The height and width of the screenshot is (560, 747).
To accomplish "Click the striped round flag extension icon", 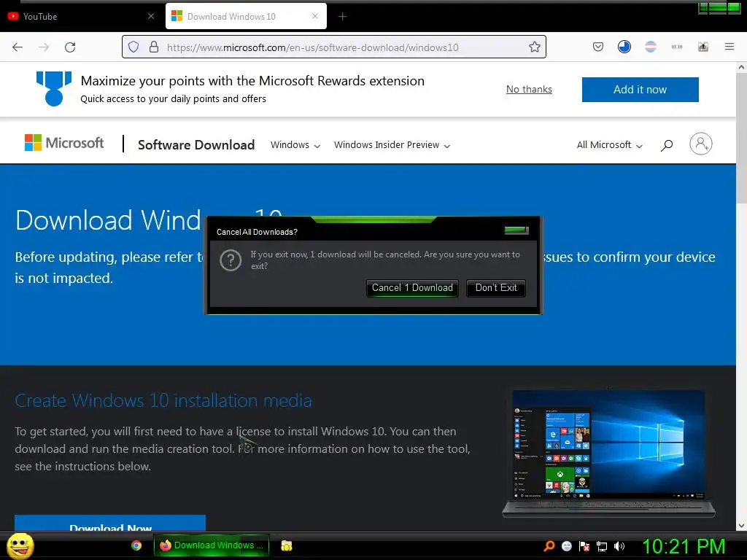I will (x=650, y=47).
